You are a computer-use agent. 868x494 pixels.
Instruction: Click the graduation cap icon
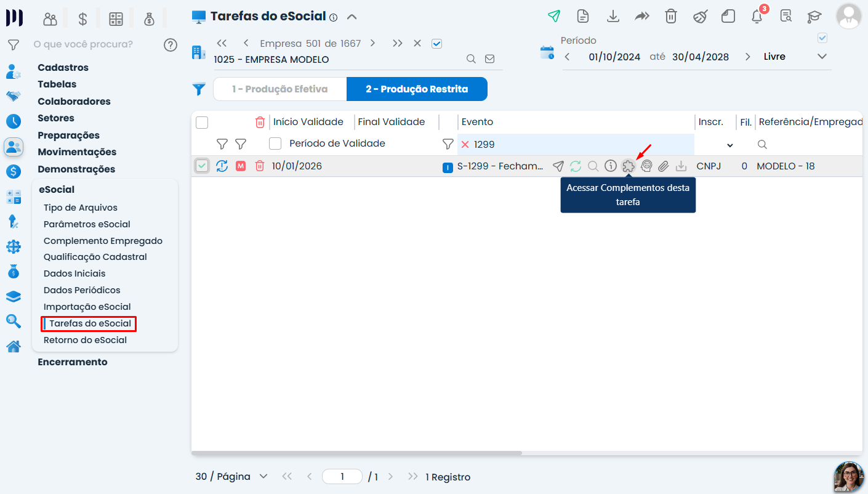tap(814, 17)
